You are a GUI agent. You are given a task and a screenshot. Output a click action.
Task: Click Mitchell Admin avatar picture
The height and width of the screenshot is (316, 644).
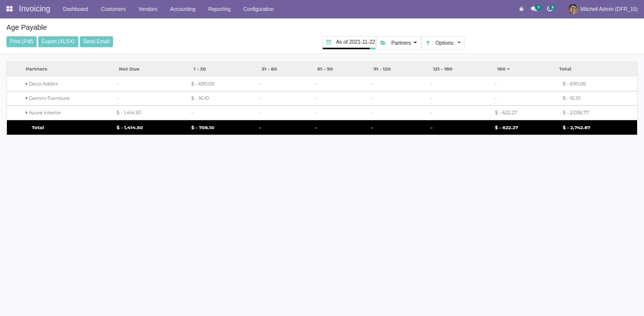click(x=573, y=9)
